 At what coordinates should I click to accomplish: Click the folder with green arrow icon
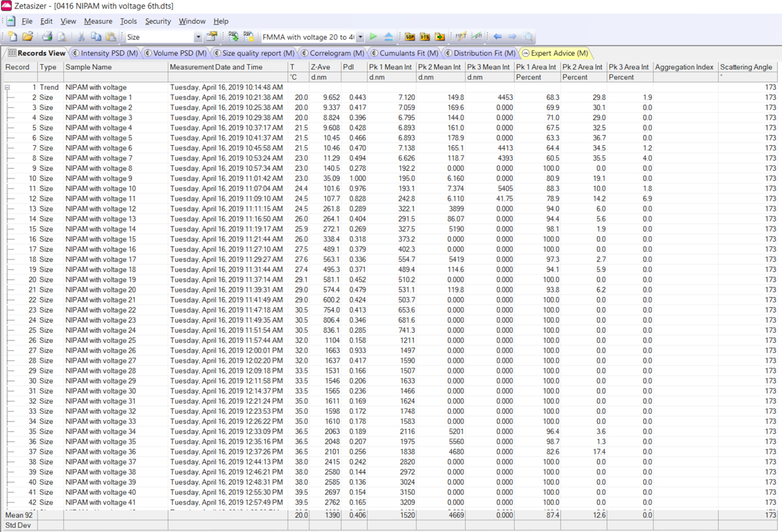(440, 37)
